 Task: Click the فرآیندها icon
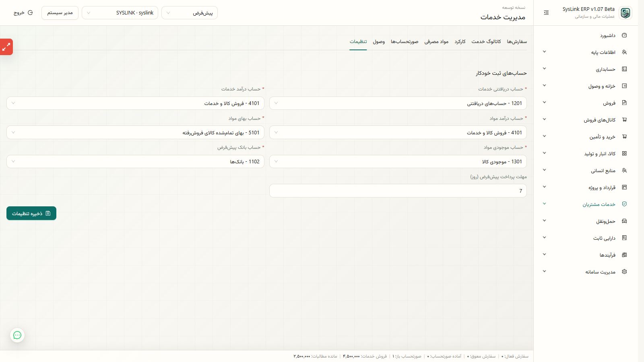624,255
